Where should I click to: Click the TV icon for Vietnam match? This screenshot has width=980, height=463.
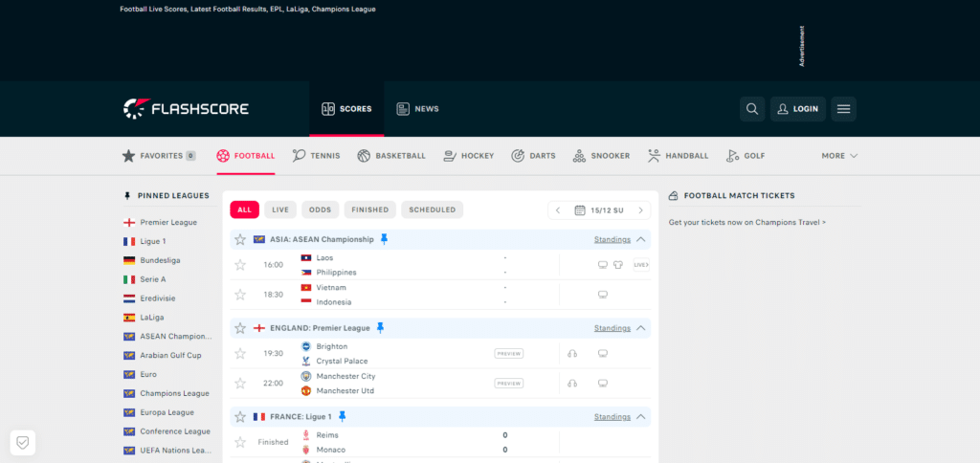click(x=603, y=295)
